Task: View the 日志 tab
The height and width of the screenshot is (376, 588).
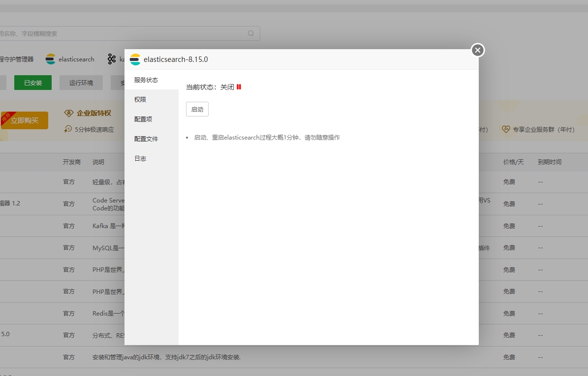Action: point(152,158)
